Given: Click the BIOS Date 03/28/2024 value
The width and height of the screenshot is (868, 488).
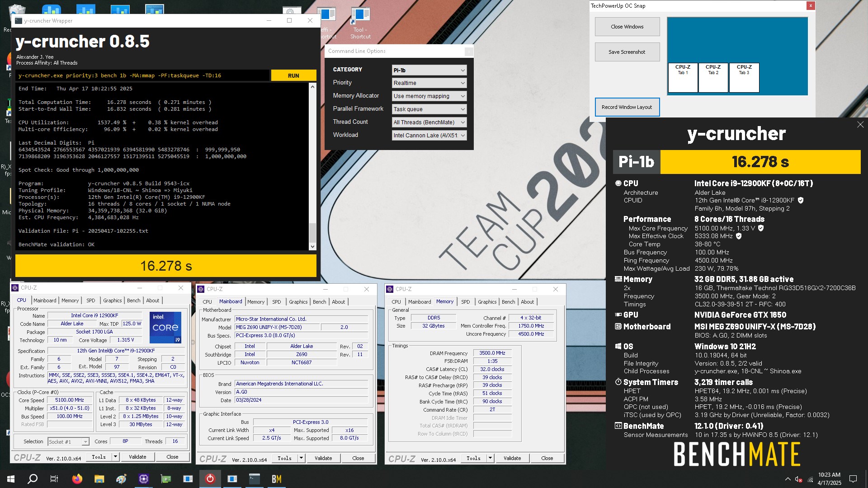Looking at the screenshot, I should 301,400.
